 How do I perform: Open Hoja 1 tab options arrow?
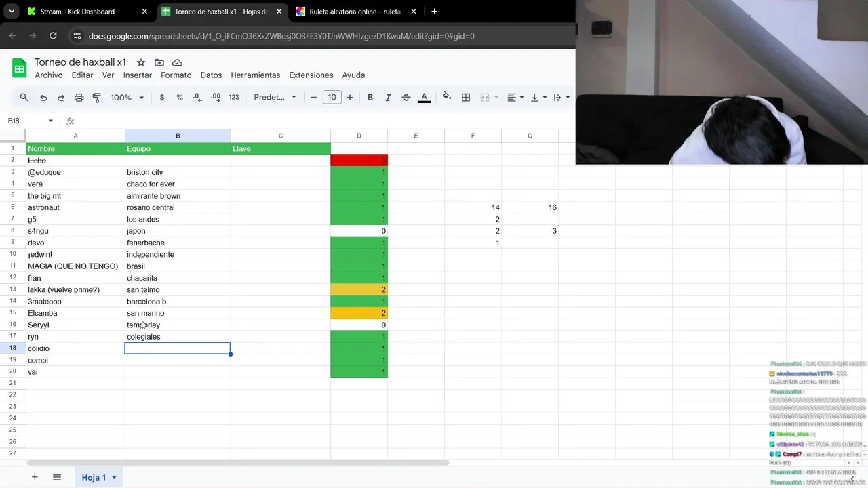point(114,478)
